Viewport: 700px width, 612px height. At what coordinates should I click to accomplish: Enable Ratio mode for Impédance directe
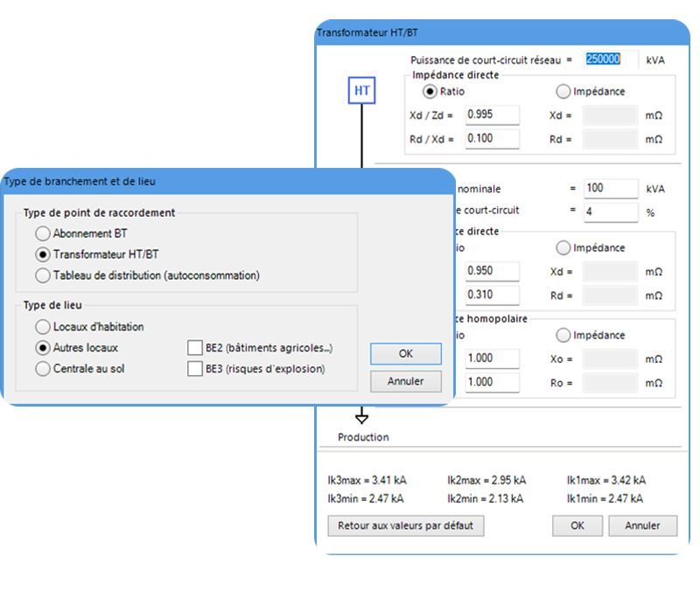[430, 91]
